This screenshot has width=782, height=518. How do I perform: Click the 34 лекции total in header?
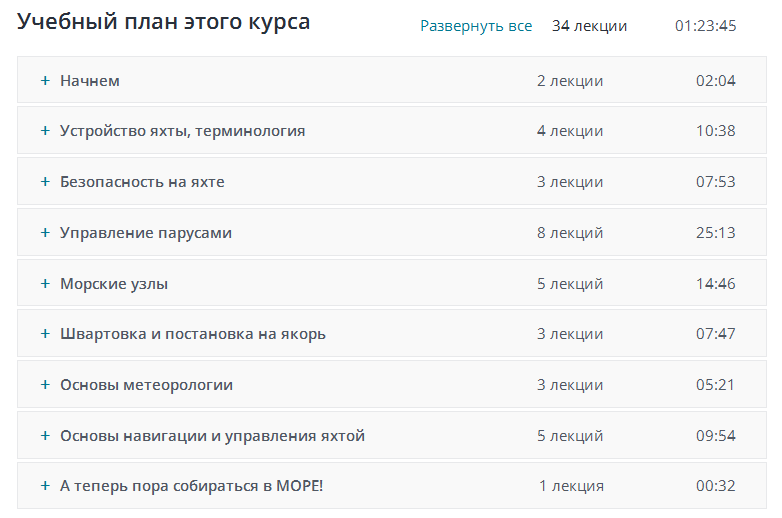[590, 26]
